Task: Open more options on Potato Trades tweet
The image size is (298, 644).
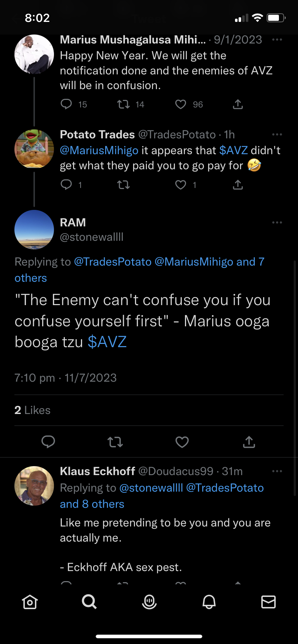Action: tap(277, 134)
